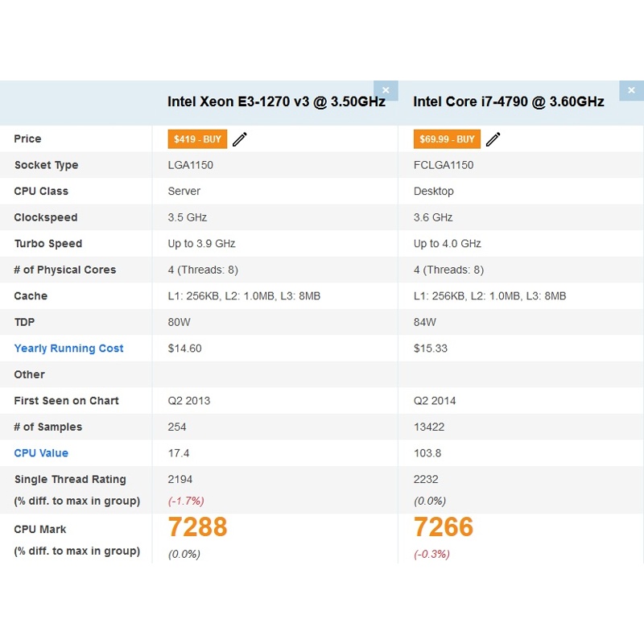
Task: Click the TDP row label
Action: pos(24,323)
